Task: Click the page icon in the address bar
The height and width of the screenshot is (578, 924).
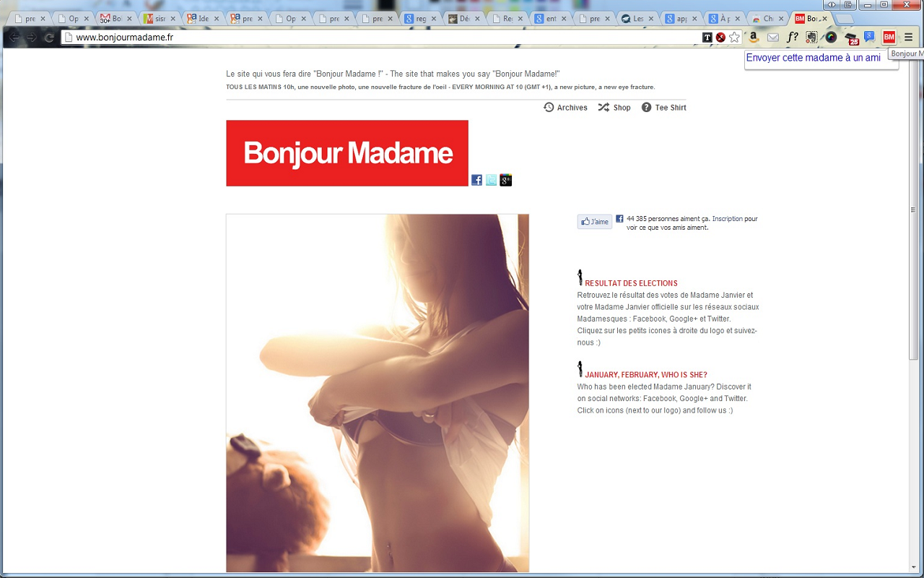Action: coord(69,38)
